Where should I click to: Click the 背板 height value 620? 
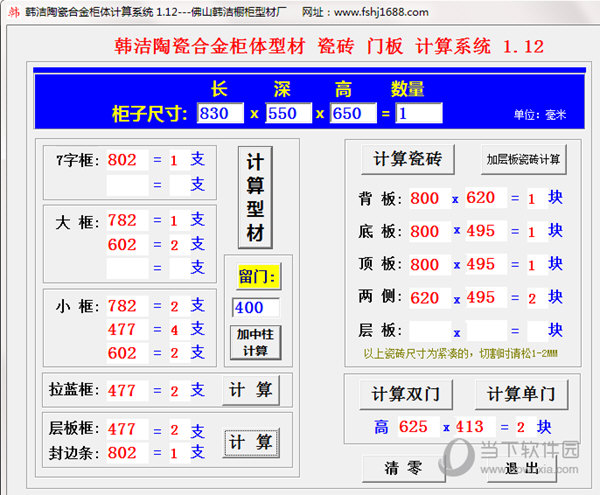[x=486, y=197]
